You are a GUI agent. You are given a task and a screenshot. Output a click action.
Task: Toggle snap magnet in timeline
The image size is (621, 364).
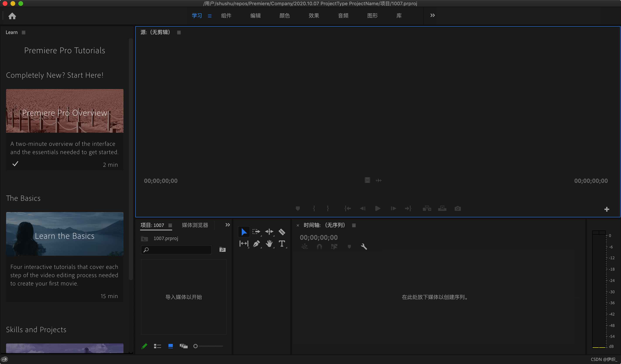pyautogui.click(x=319, y=246)
